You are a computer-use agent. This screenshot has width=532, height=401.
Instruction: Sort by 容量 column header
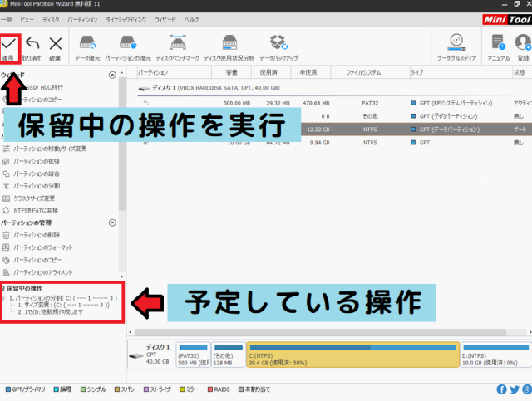click(232, 72)
